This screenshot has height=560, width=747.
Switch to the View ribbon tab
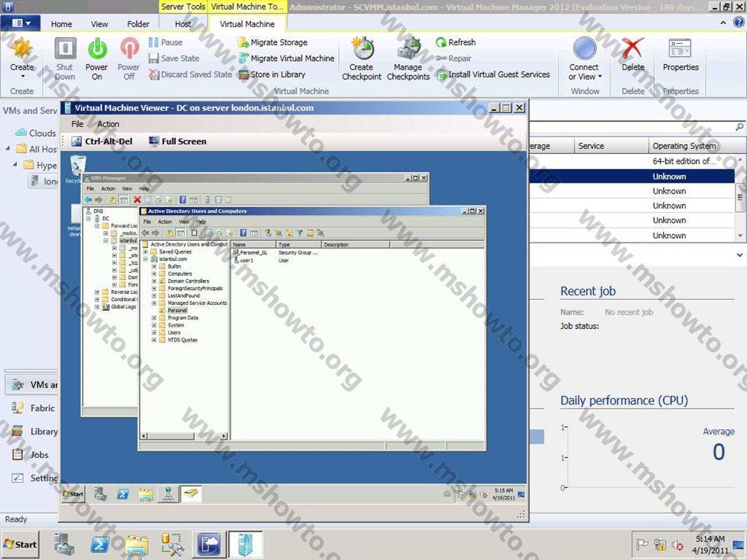pos(99,24)
